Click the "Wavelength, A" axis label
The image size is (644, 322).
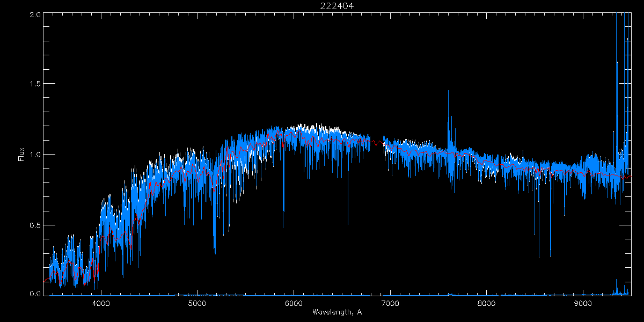(337, 312)
